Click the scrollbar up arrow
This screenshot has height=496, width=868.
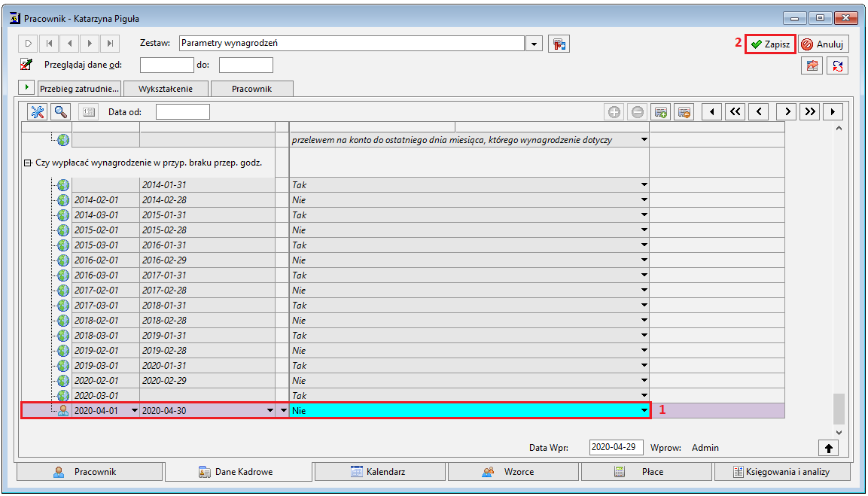(x=839, y=129)
